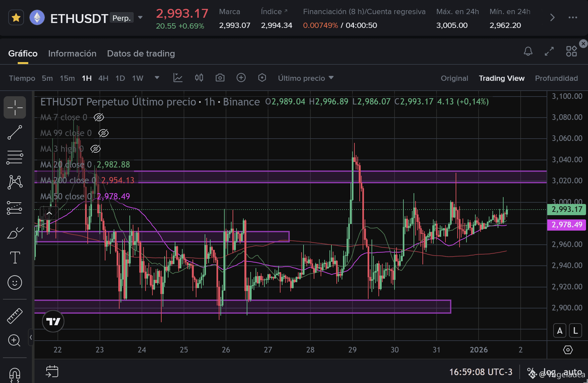
Task: Select the 15m timeframe
Action: point(67,78)
